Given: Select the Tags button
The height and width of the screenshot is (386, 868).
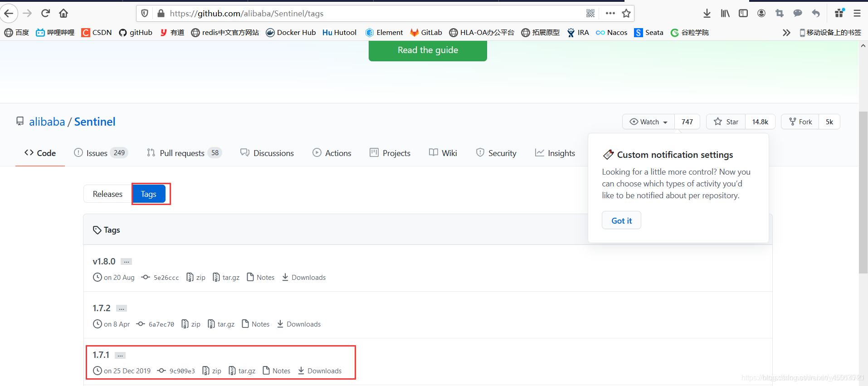Looking at the screenshot, I should pos(149,194).
